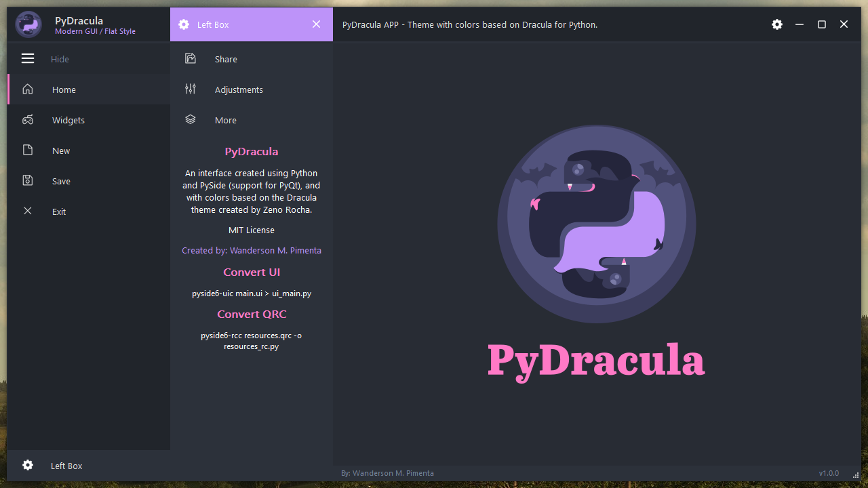Close the Left Box panel with its X
The height and width of the screenshot is (488, 868).
316,24
